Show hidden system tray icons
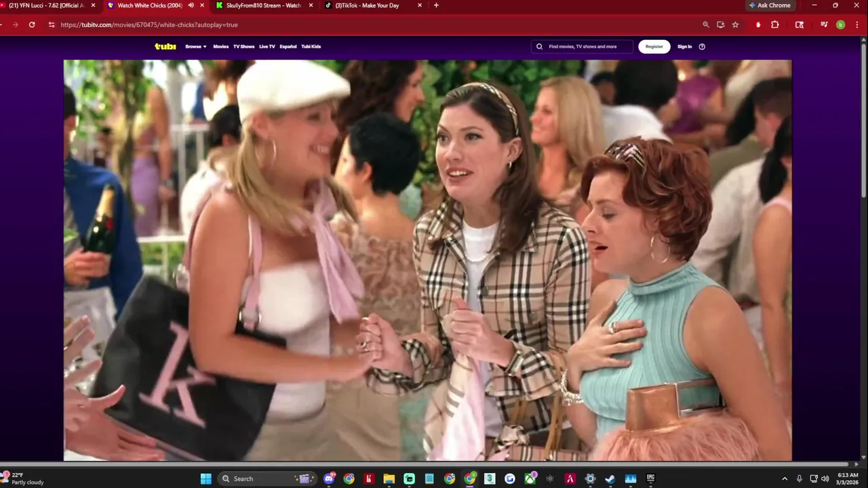Image resolution: width=868 pixels, height=488 pixels. coord(785,479)
